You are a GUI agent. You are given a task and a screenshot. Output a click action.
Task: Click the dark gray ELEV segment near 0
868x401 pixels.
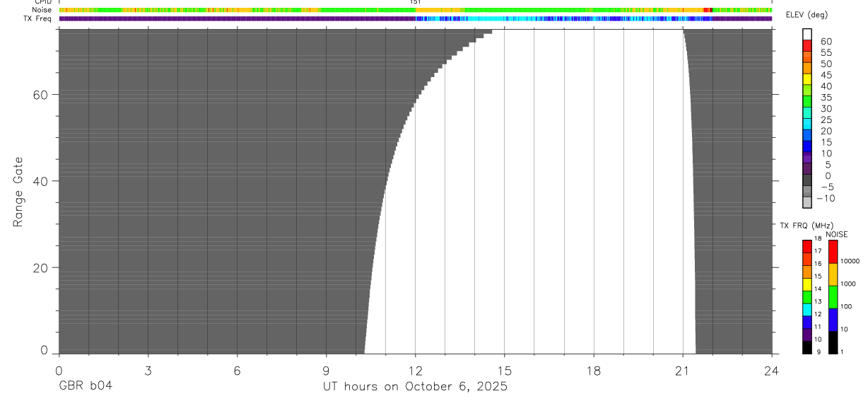tap(807, 180)
